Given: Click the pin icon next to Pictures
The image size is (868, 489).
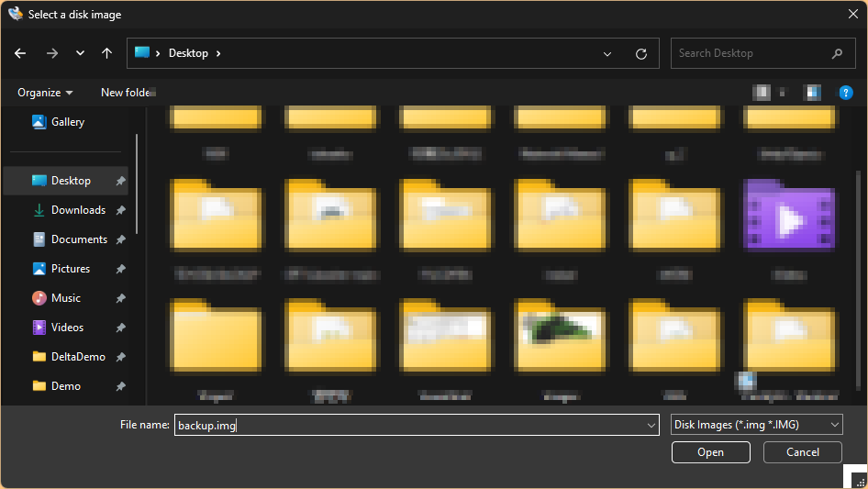Looking at the screenshot, I should [120, 269].
